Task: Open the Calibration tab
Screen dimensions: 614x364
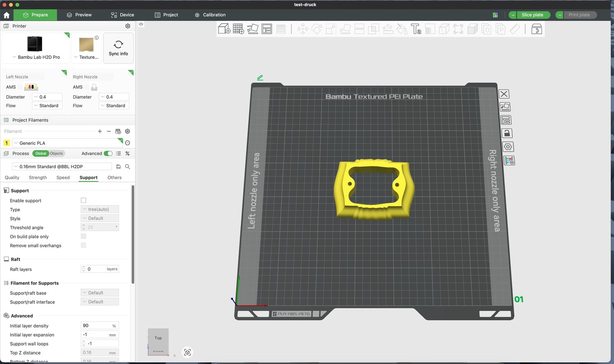Action: [x=210, y=15]
